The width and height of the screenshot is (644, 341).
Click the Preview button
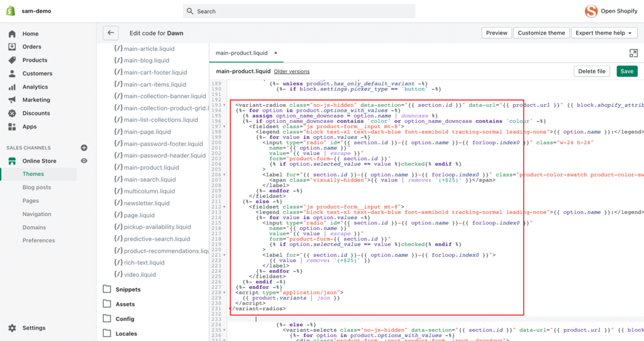[497, 33]
